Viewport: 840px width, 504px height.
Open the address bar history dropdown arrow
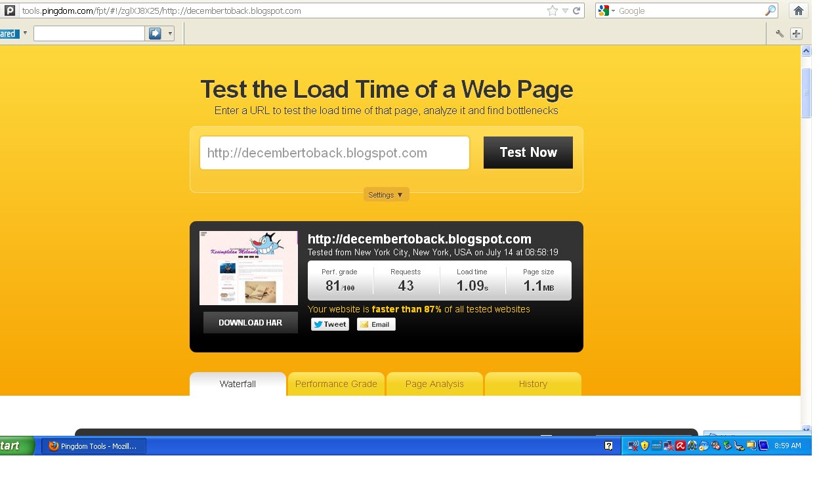coord(565,11)
